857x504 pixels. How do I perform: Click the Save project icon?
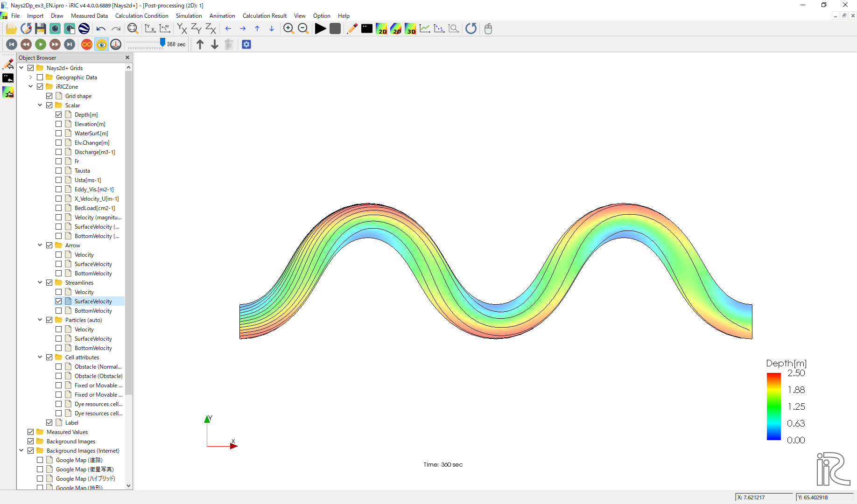tap(41, 29)
